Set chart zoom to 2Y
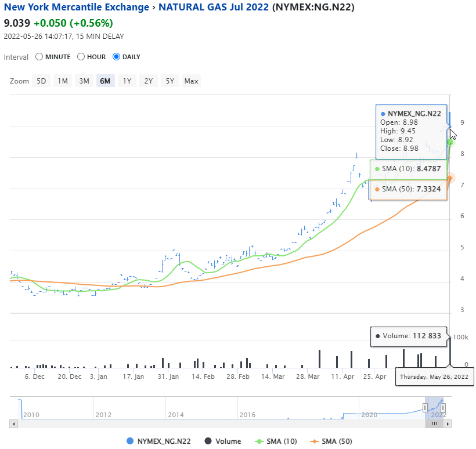This screenshot has width=476, height=449. (x=149, y=81)
